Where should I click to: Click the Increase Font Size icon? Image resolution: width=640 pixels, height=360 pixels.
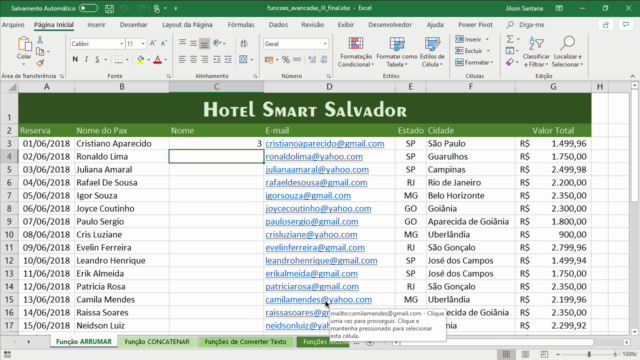[153, 43]
